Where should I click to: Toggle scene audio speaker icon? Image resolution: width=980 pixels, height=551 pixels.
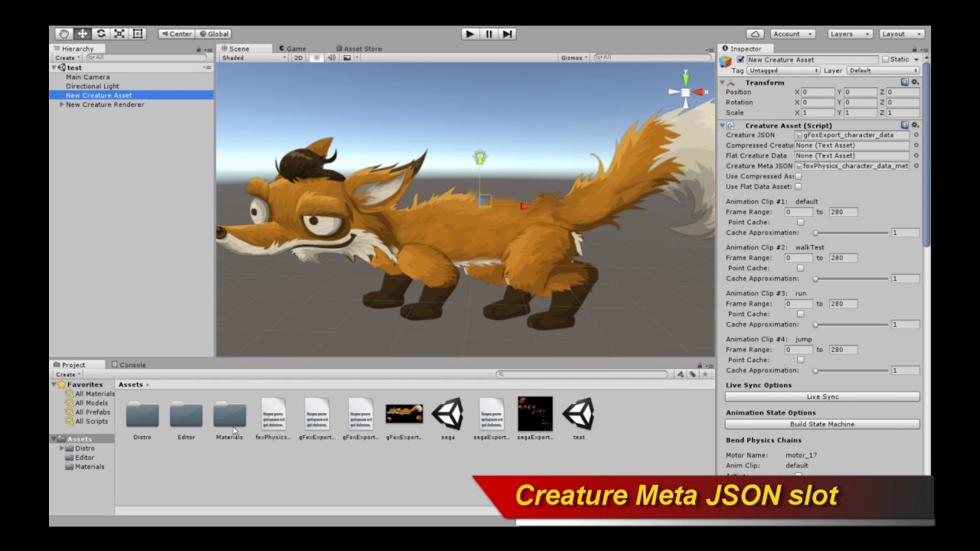click(x=332, y=57)
